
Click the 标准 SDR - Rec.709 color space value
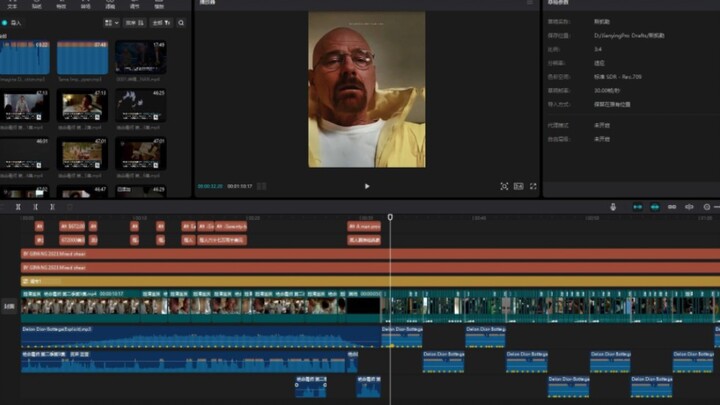coord(618,77)
